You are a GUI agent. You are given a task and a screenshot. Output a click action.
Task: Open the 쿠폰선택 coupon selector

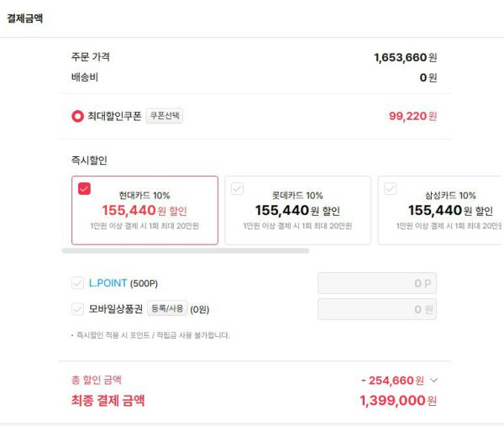pyautogui.click(x=165, y=115)
